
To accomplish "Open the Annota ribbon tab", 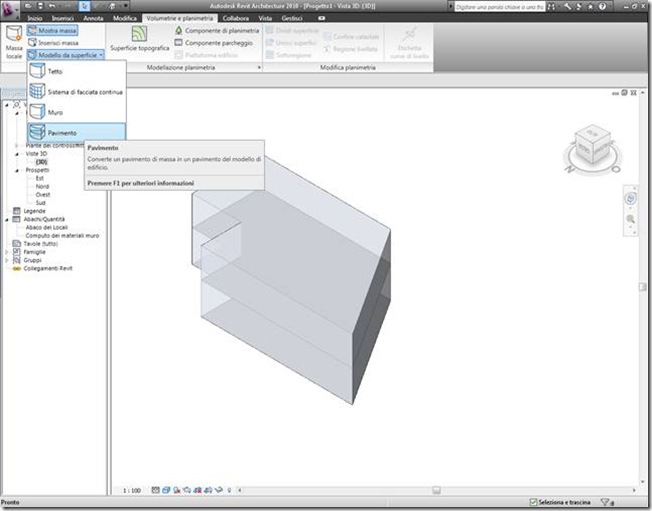I will point(93,18).
